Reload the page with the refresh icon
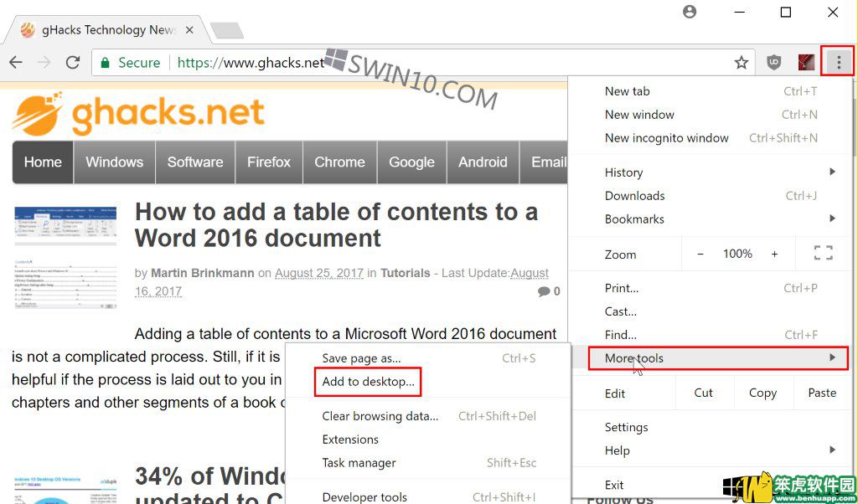 (x=73, y=62)
